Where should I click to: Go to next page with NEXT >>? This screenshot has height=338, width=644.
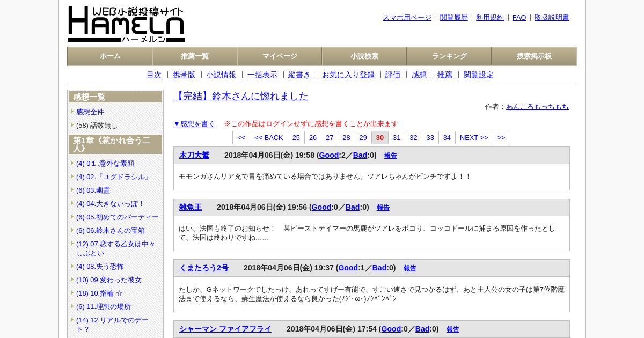click(474, 138)
